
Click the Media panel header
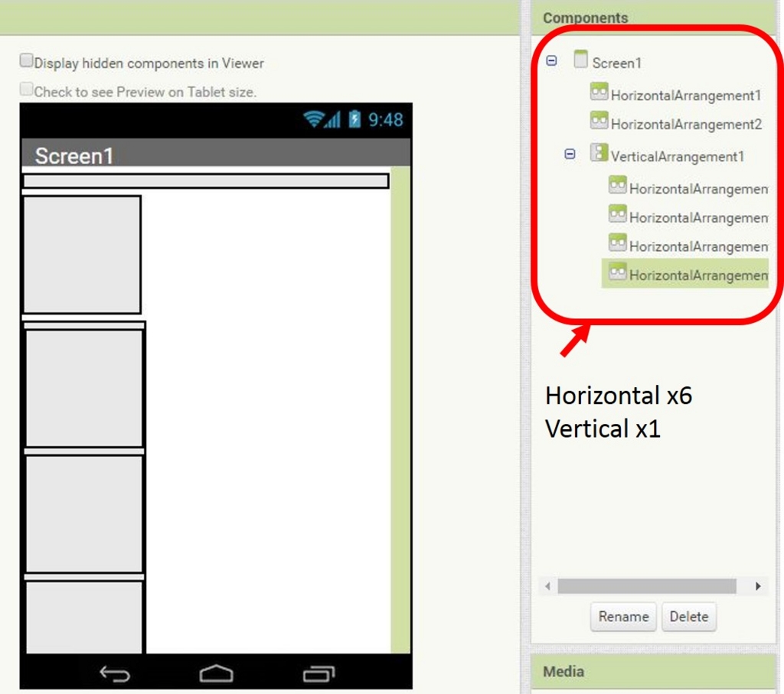click(x=654, y=672)
